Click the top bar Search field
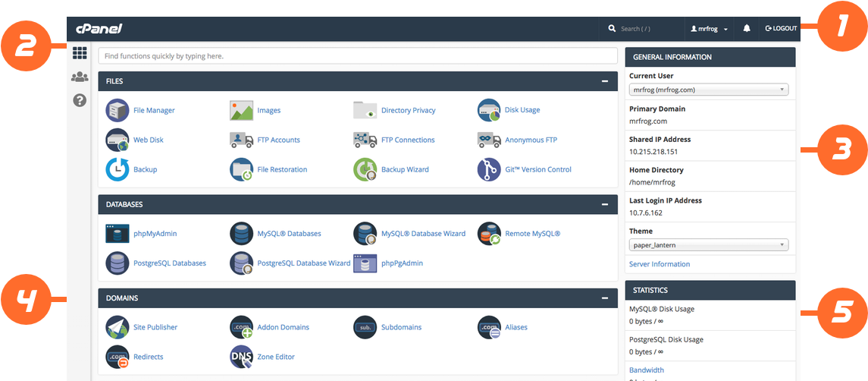Viewport: 868px width, 381px height. [x=641, y=28]
